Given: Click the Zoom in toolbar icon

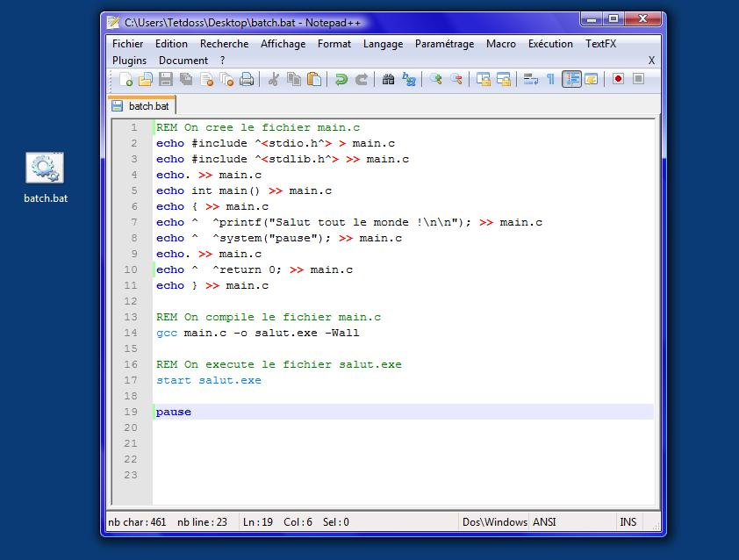Looking at the screenshot, I should 435,80.
